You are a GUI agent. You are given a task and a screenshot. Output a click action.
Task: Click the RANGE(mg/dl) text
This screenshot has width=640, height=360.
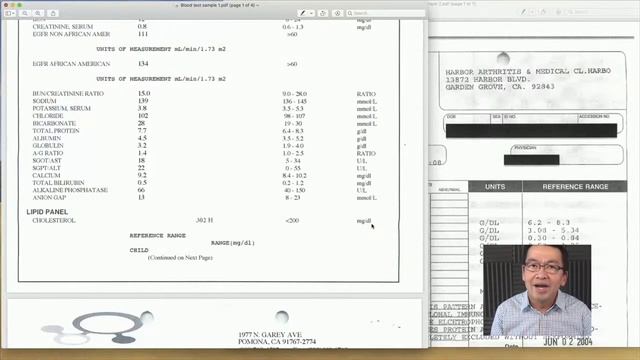click(233, 243)
